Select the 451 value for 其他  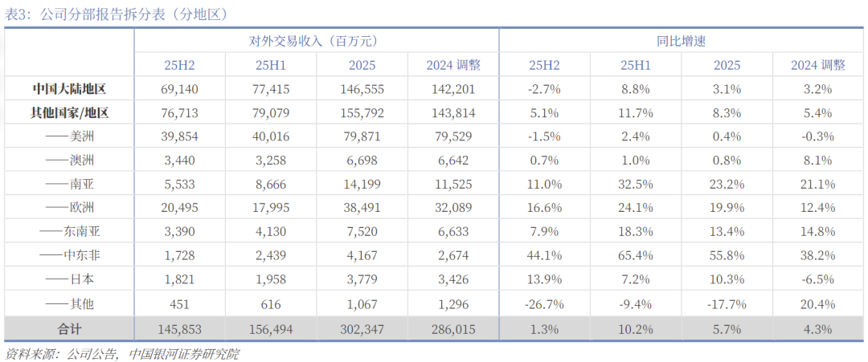(179, 303)
